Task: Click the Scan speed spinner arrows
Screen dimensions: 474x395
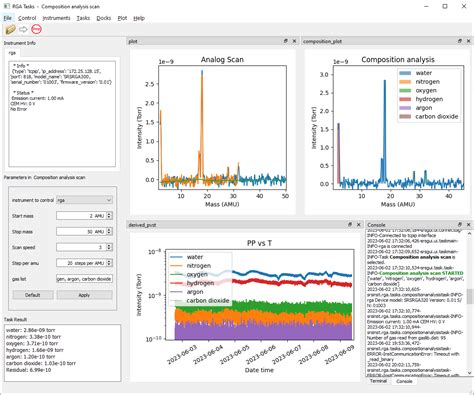Action: 109,247
